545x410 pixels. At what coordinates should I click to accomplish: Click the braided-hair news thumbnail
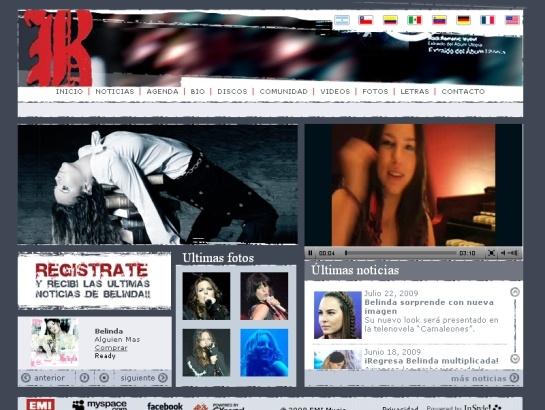point(338,315)
